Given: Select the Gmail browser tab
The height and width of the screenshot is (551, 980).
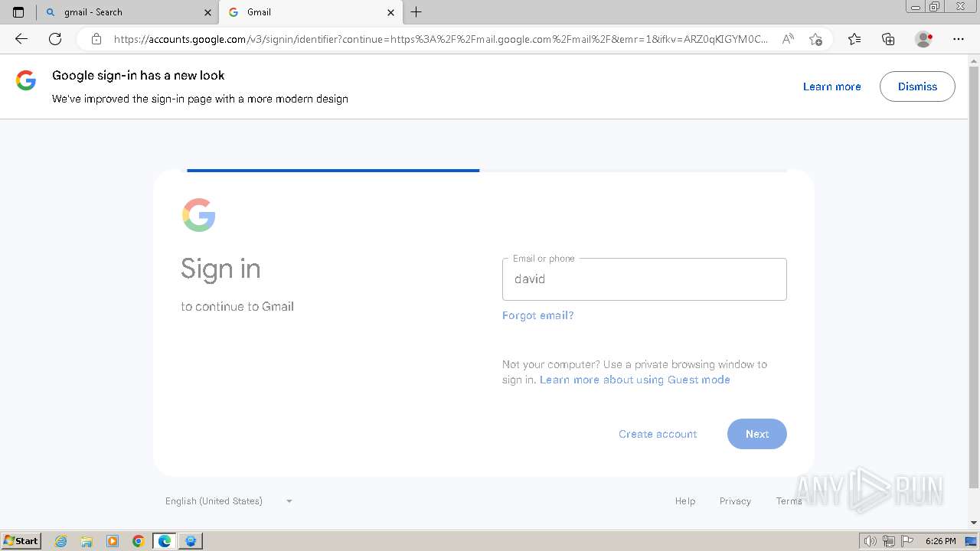Looking at the screenshot, I should [x=310, y=12].
